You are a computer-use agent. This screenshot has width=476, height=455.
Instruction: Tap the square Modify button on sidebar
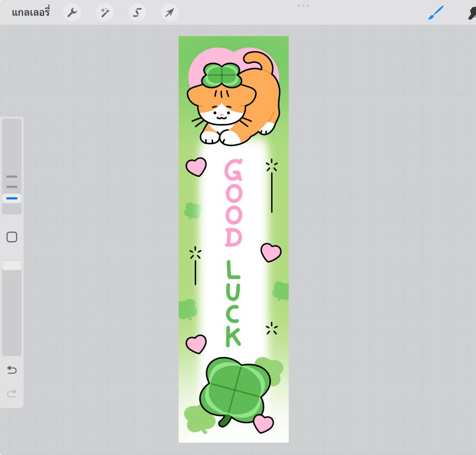(12, 237)
